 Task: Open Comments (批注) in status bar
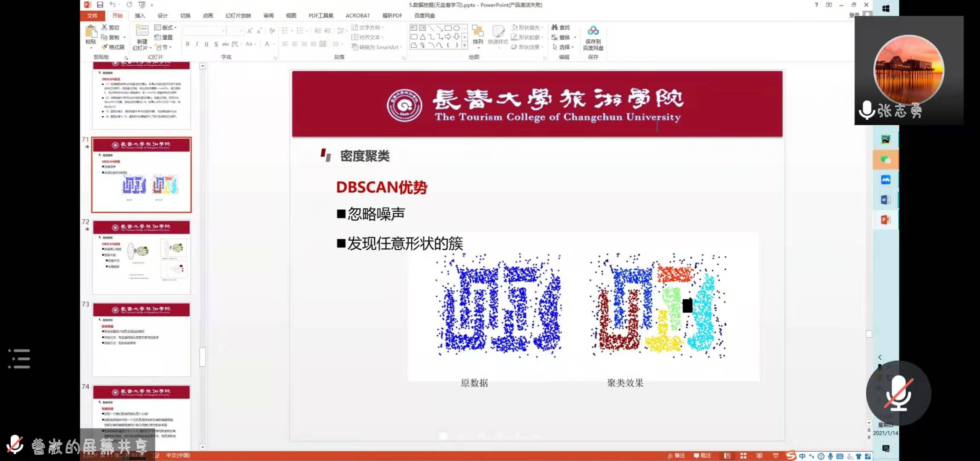702,455
